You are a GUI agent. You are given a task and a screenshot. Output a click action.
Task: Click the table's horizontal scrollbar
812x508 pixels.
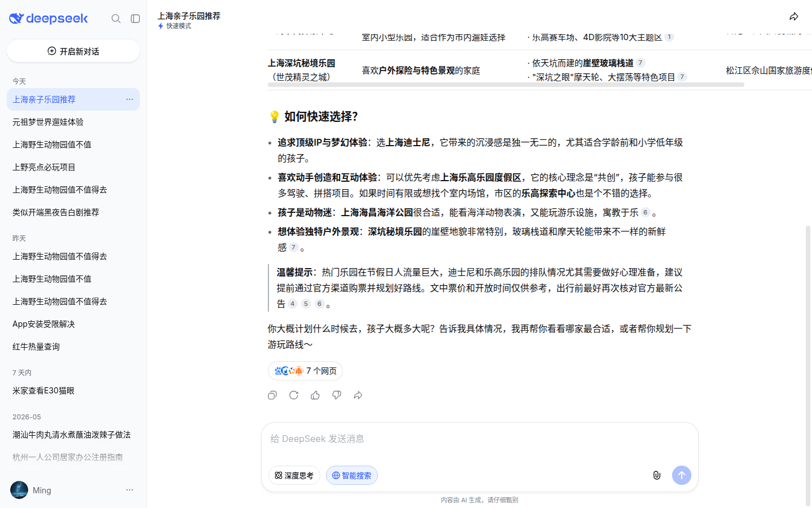click(506, 85)
